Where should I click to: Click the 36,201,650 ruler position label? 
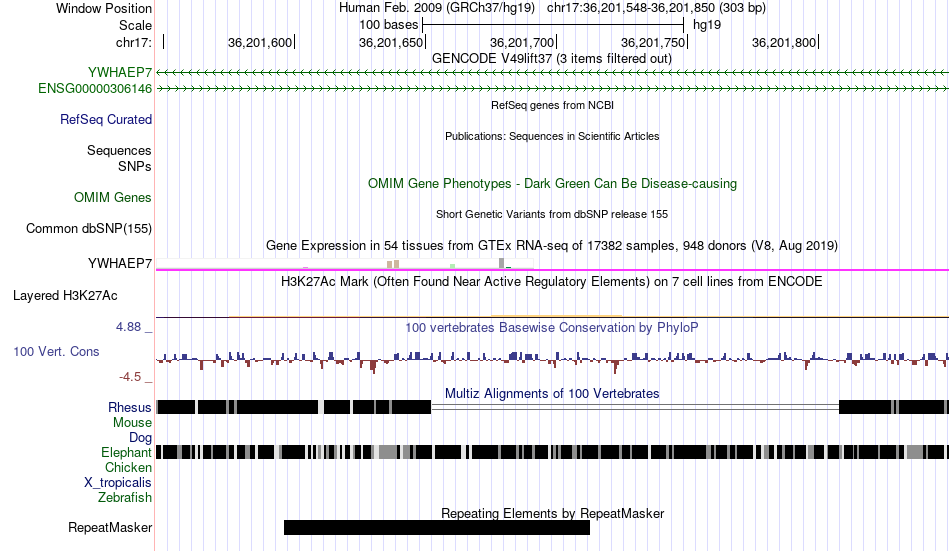pos(391,42)
